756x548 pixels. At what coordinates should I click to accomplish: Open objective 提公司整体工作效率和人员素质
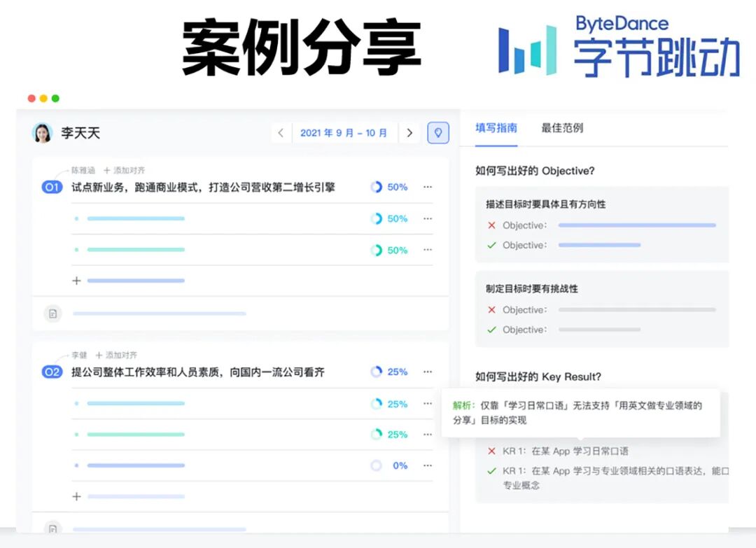197,372
